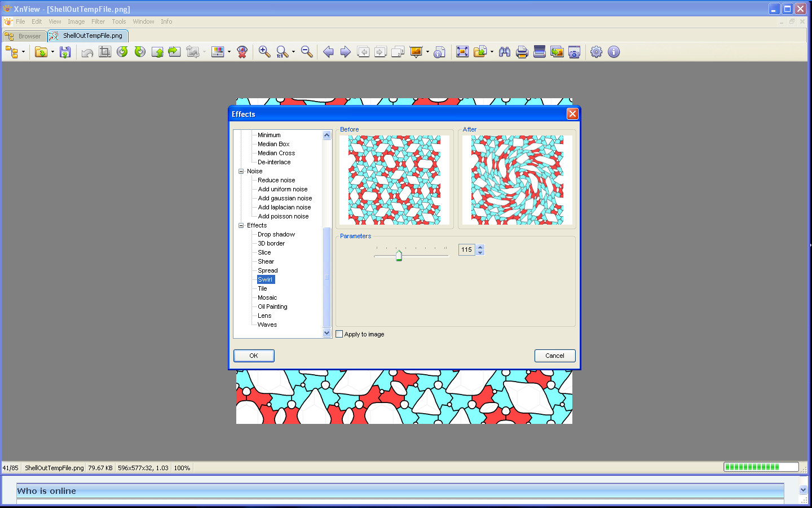The height and width of the screenshot is (508, 812).
Task: Click effects list scroll-up arrow
Action: click(326, 135)
